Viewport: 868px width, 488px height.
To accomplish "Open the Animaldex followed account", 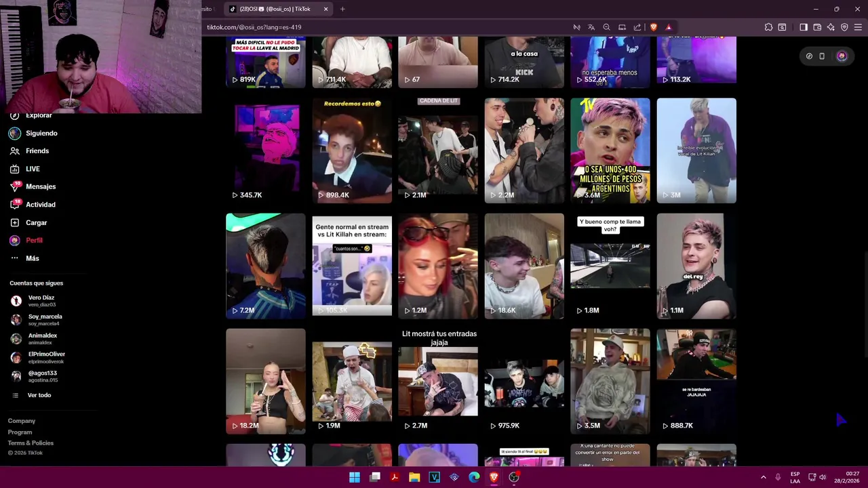I will [x=41, y=338].
